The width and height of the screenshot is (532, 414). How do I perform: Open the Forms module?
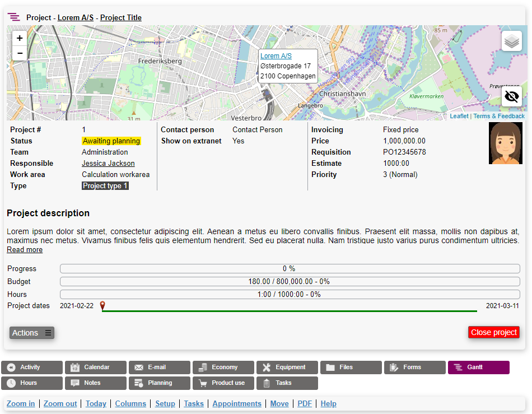coord(415,368)
